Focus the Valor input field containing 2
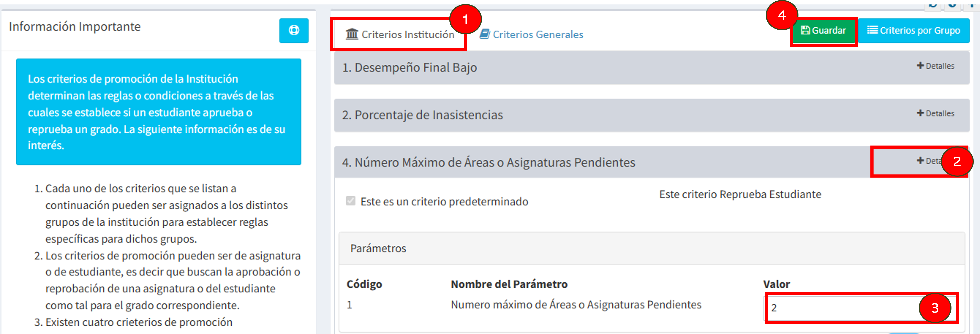This screenshot has width=980, height=334. 861,308
